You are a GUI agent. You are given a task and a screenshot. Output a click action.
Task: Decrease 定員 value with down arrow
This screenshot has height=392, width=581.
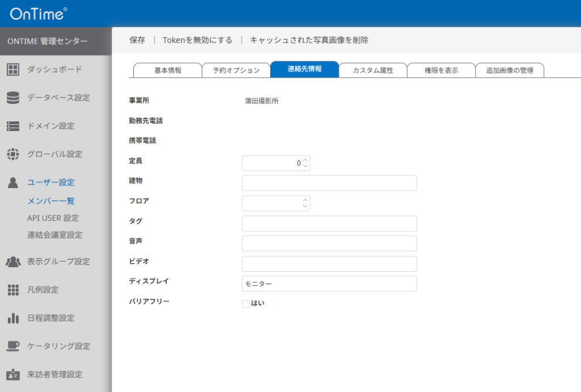click(305, 166)
